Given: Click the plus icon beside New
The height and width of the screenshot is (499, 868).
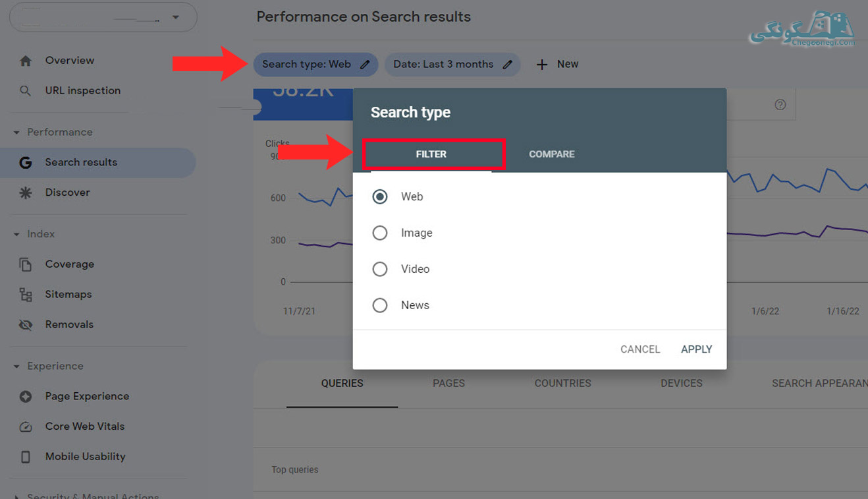Looking at the screenshot, I should [x=542, y=65].
